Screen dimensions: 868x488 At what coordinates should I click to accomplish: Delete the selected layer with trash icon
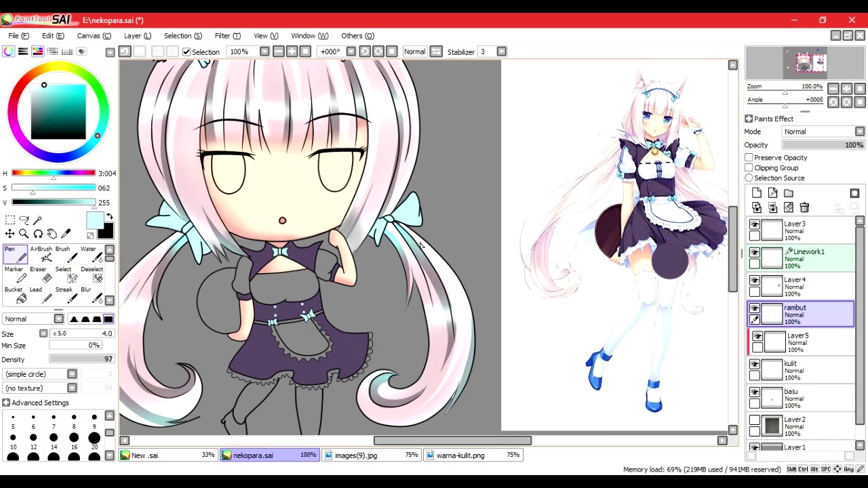tap(804, 207)
